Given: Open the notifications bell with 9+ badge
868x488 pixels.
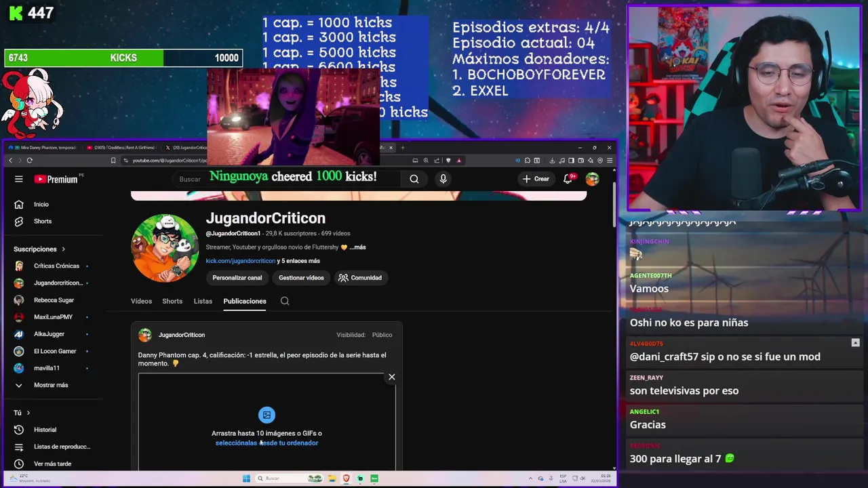Looking at the screenshot, I should pos(568,179).
